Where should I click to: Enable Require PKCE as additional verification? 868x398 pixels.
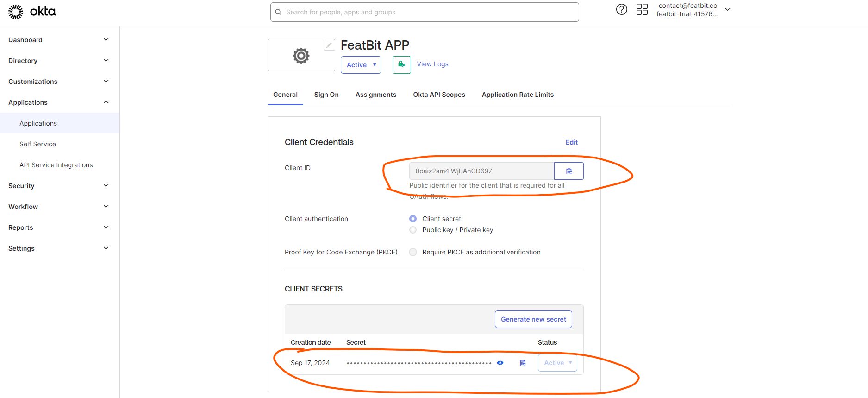coord(413,252)
